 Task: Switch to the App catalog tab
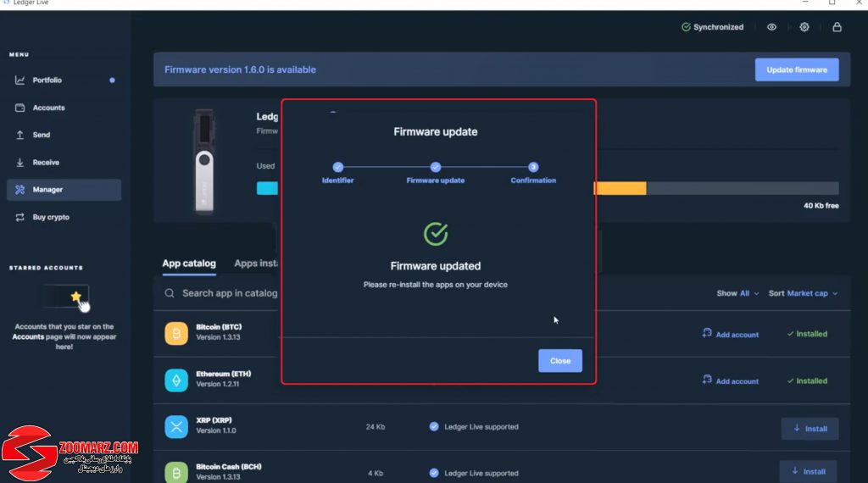click(189, 264)
